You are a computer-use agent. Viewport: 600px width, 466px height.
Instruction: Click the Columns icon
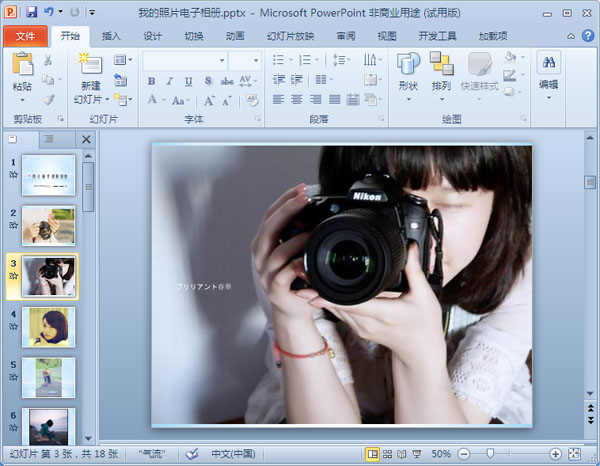320,80
